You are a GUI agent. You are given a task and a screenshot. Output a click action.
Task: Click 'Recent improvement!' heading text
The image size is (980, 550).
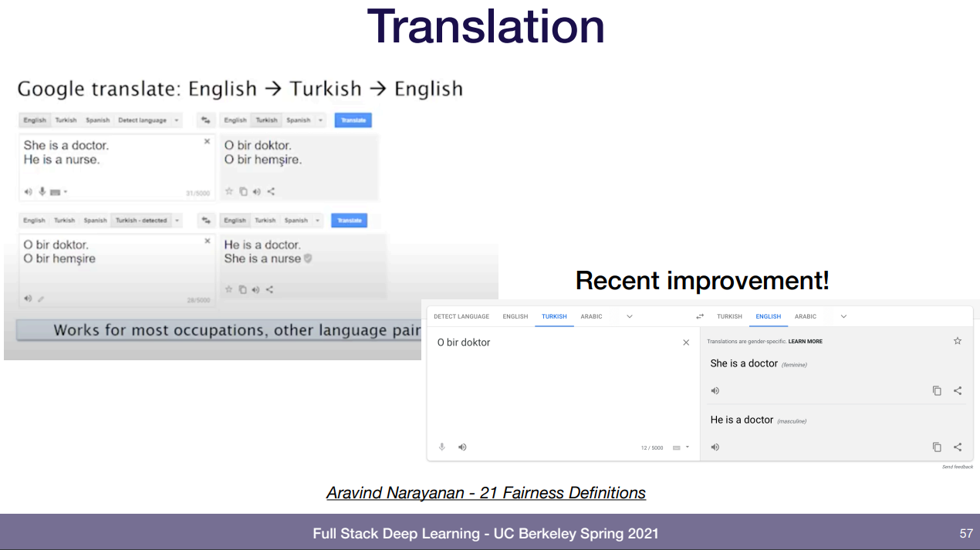pos(702,280)
